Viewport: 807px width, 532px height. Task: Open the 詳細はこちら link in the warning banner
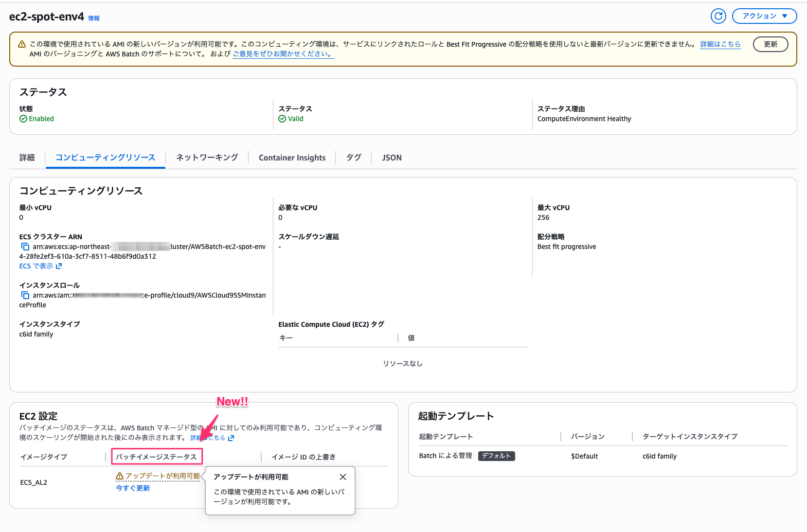[720, 44]
